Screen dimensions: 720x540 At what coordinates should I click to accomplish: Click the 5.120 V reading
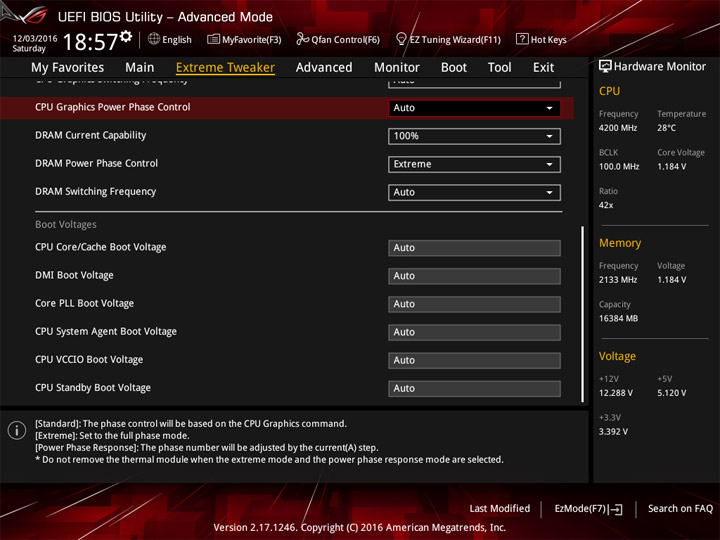click(x=671, y=393)
